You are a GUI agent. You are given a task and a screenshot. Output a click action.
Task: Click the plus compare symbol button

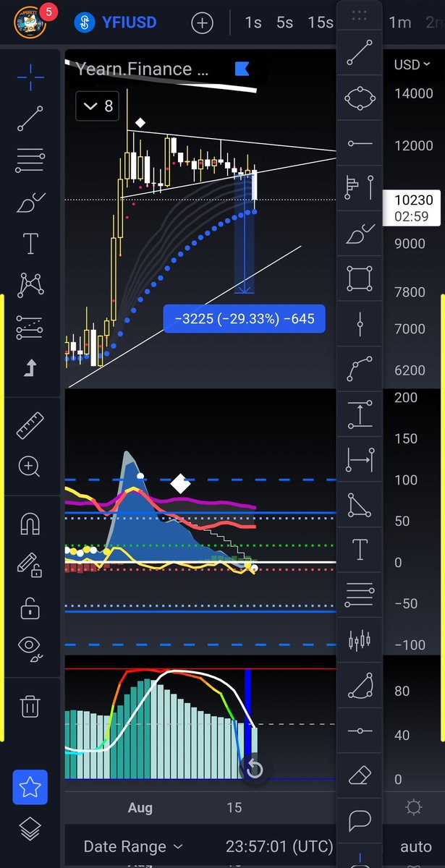[x=202, y=23]
